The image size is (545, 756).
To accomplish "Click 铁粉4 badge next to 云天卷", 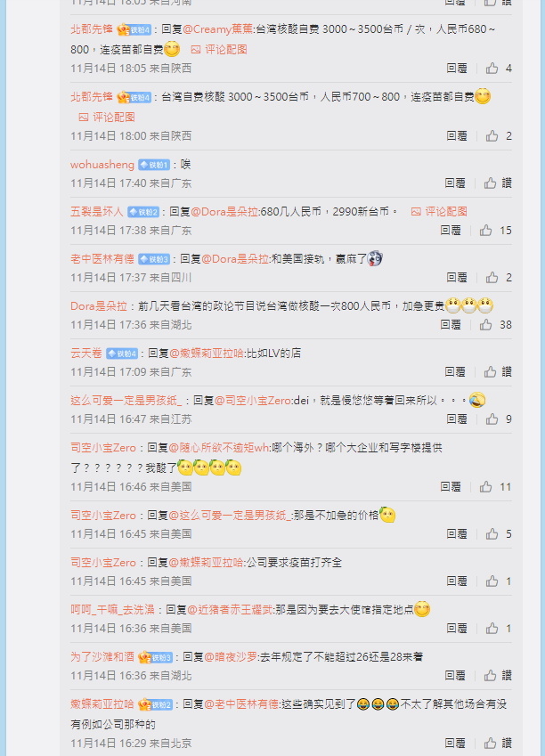I will (122, 354).
